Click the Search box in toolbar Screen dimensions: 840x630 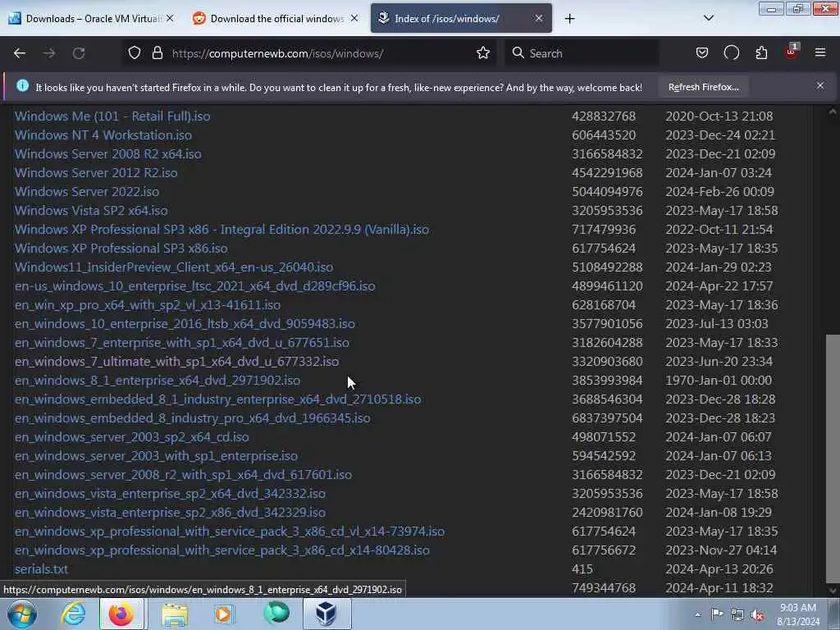pyautogui.click(x=582, y=53)
